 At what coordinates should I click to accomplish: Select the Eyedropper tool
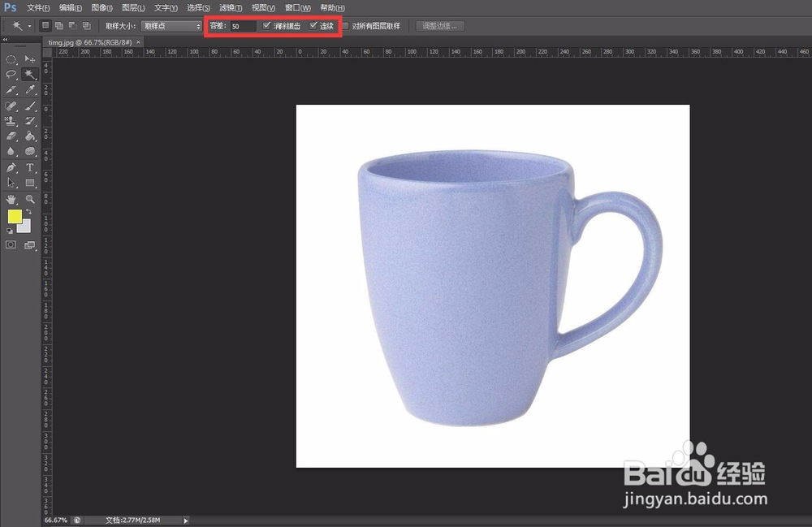click(x=30, y=90)
